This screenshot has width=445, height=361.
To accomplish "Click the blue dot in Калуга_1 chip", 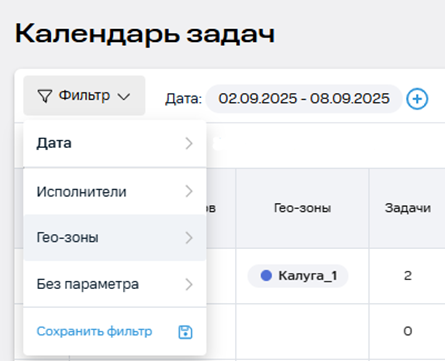I will [266, 276].
